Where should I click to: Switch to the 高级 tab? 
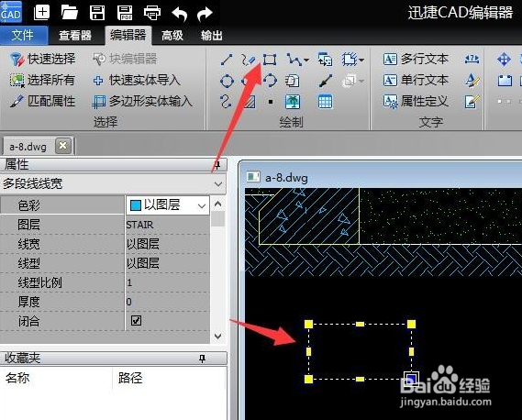pyautogui.click(x=172, y=35)
